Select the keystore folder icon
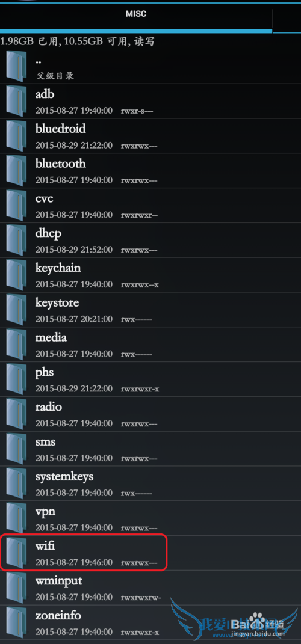The image size is (301, 644). click(17, 310)
